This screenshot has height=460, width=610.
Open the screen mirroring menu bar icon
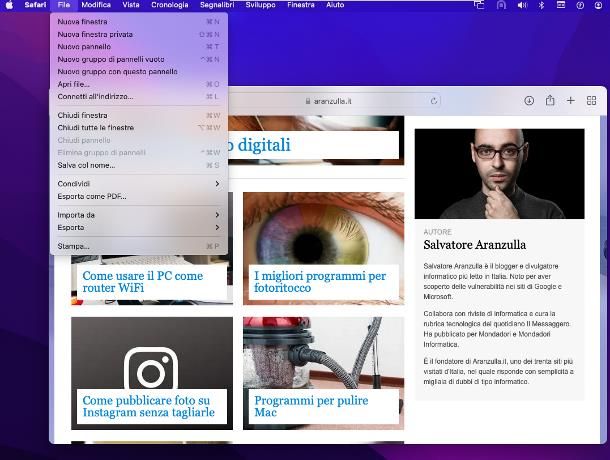point(479,5)
